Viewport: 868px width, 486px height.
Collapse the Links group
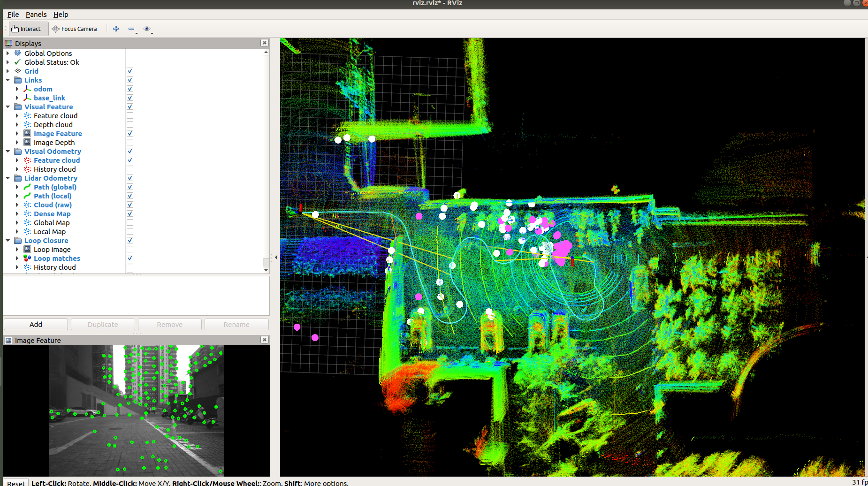click(x=8, y=80)
